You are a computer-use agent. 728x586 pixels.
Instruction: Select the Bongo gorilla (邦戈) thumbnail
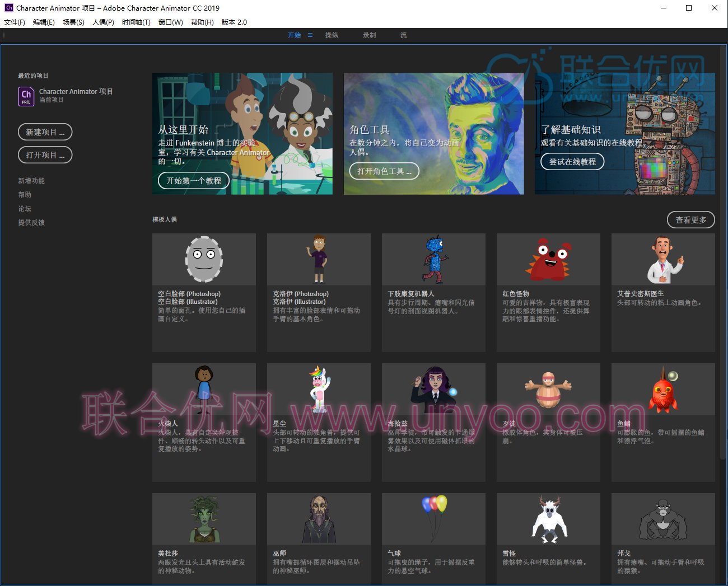[663, 519]
